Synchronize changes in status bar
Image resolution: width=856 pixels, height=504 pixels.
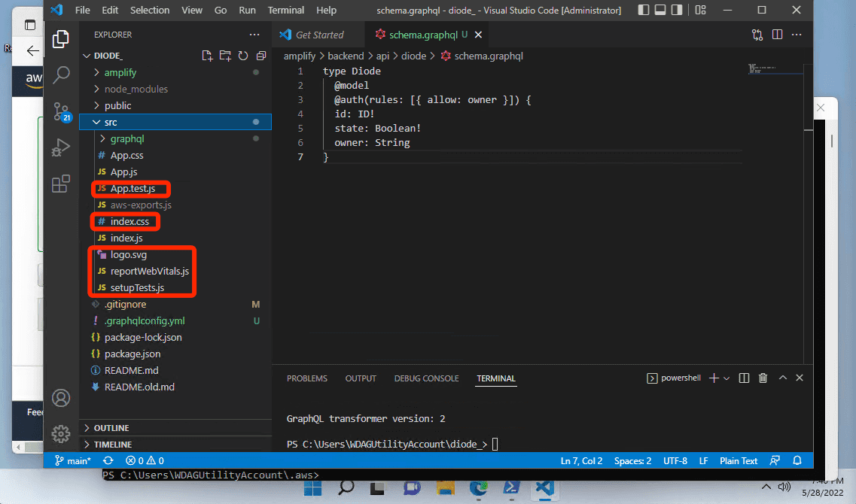coord(108,461)
